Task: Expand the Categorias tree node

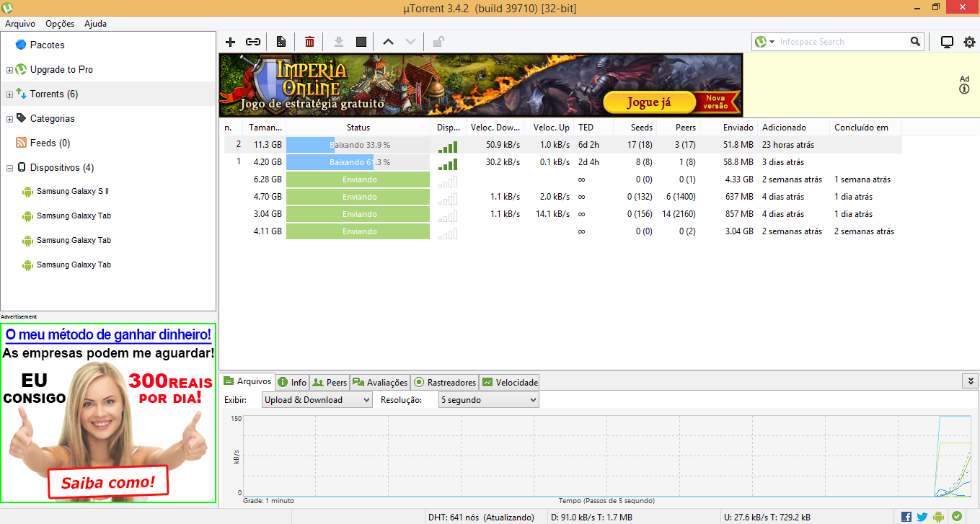Action: (x=9, y=119)
